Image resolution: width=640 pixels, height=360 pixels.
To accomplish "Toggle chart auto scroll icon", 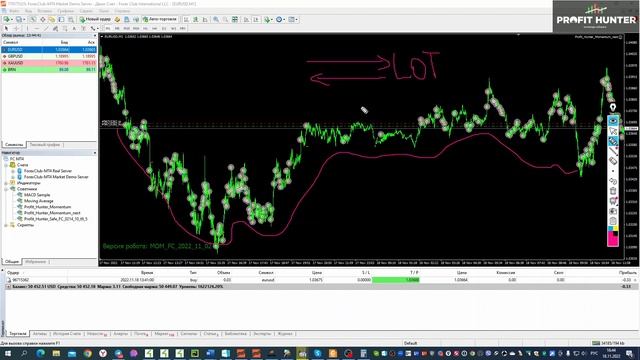I will tap(247, 19).
